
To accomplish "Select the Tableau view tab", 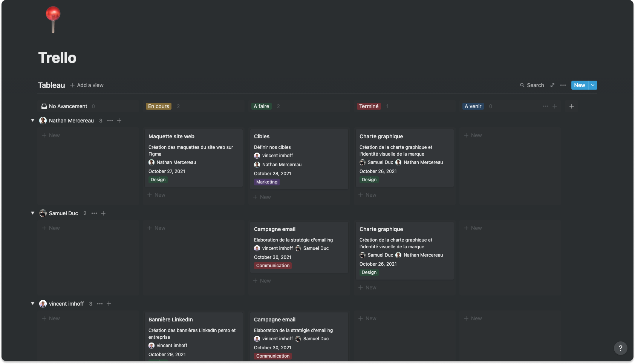I will pyautogui.click(x=51, y=85).
